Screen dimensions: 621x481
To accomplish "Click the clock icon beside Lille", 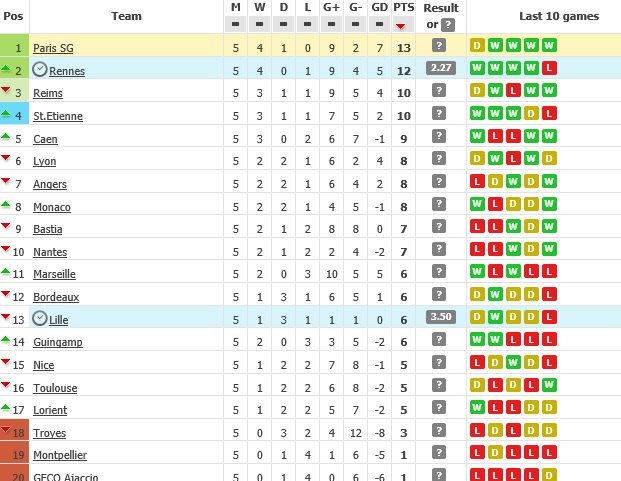I will (x=40, y=318).
